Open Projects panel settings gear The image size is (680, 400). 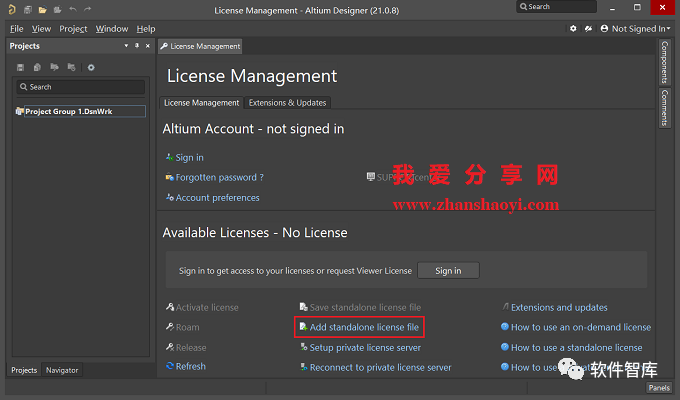tap(91, 67)
